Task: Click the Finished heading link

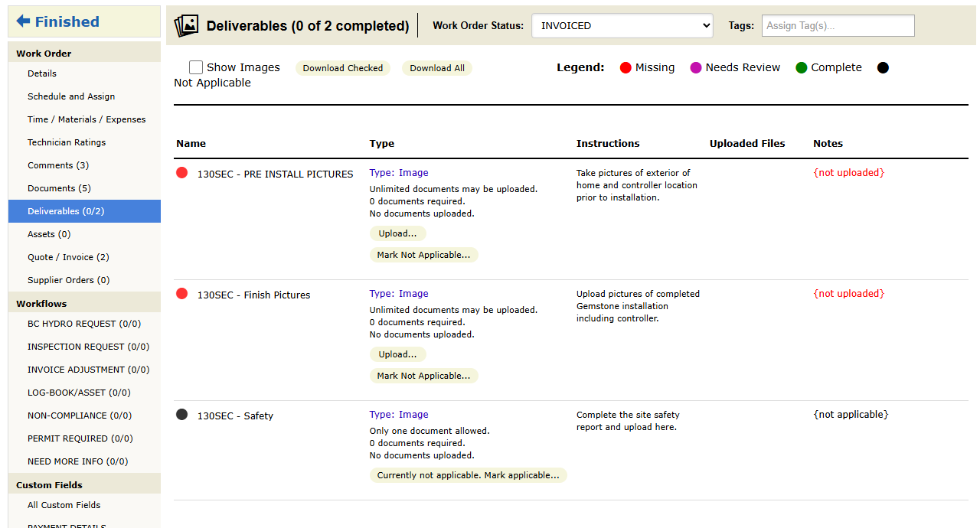Action: [67, 21]
